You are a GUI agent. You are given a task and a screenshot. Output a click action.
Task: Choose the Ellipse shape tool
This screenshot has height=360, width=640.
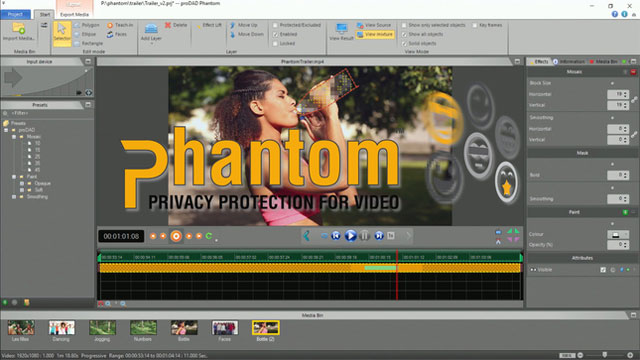[85, 34]
